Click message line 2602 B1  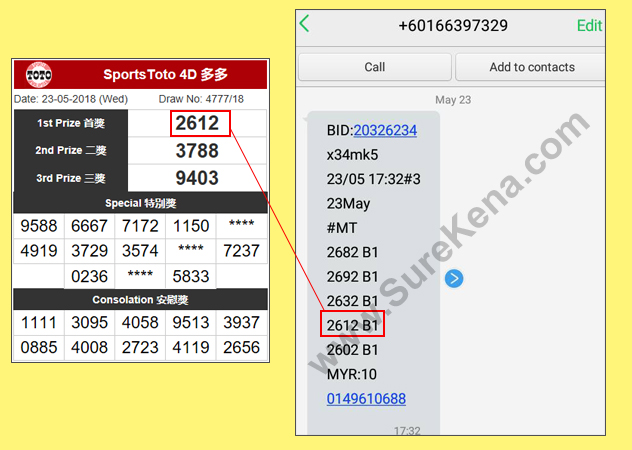pyautogui.click(x=352, y=350)
